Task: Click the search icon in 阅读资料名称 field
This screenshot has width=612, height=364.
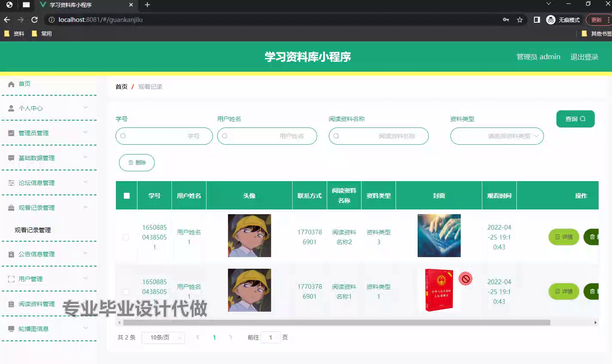Action: click(x=336, y=136)
